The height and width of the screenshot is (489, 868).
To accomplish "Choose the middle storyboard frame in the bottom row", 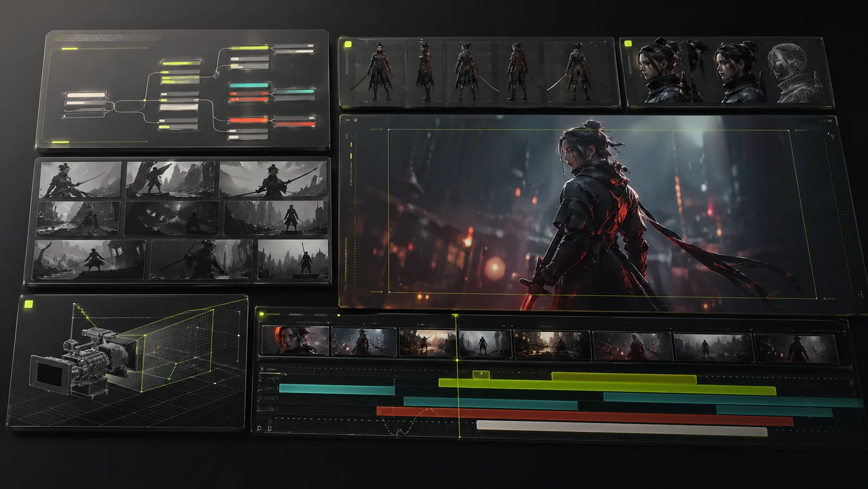I will tap(201, 259).
